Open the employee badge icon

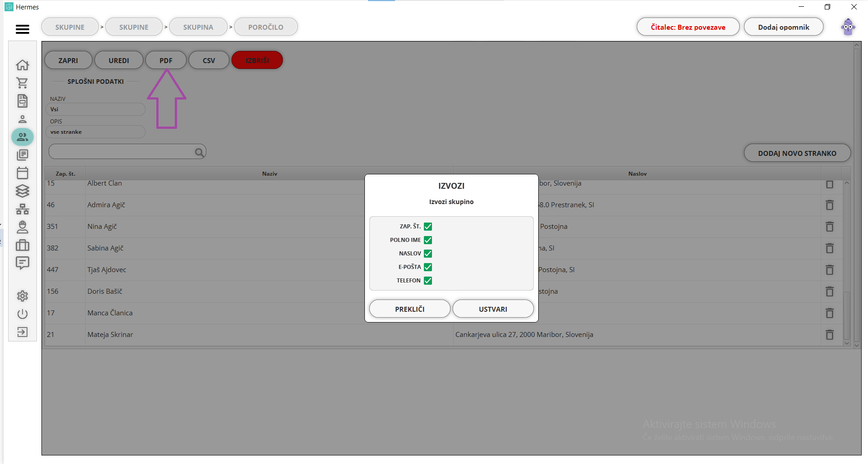[23, 227]
